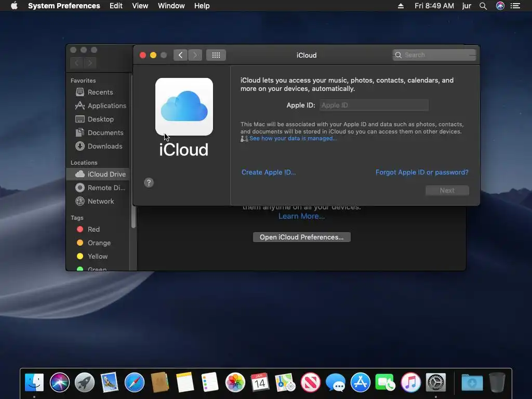Click Finder window forward arrow button

tap(90, 63)
